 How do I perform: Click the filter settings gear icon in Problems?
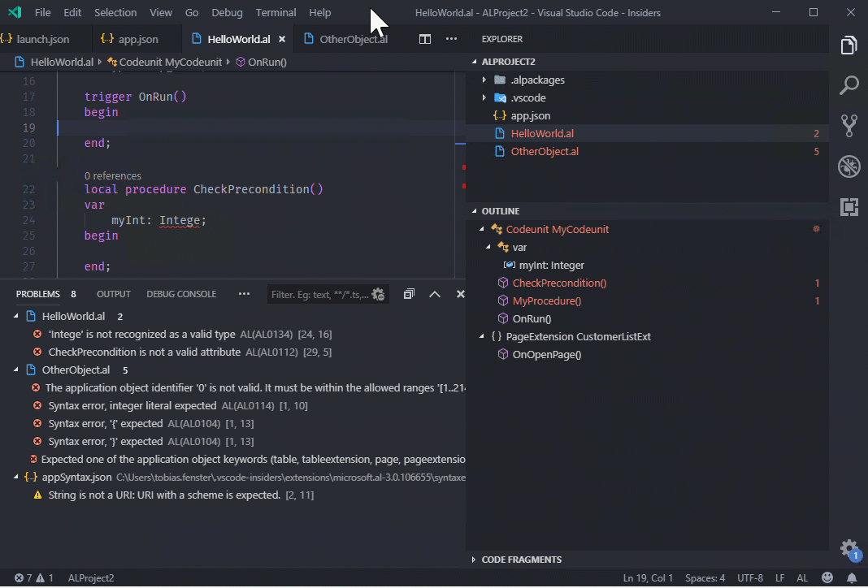(378, 294)
